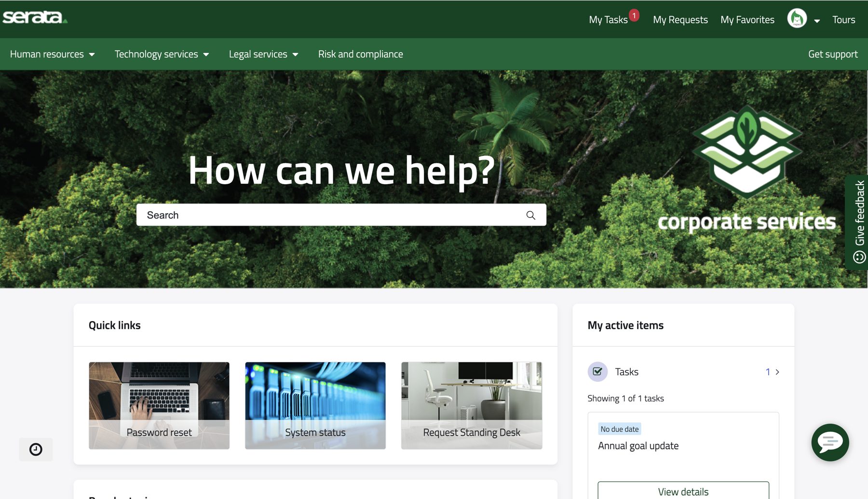Click the Get support link
The image size is (868, 499).
click(833, 54)
